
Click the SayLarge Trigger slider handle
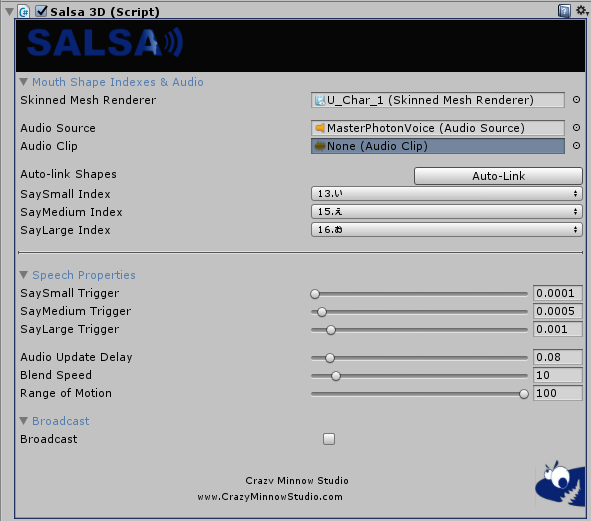331,330
